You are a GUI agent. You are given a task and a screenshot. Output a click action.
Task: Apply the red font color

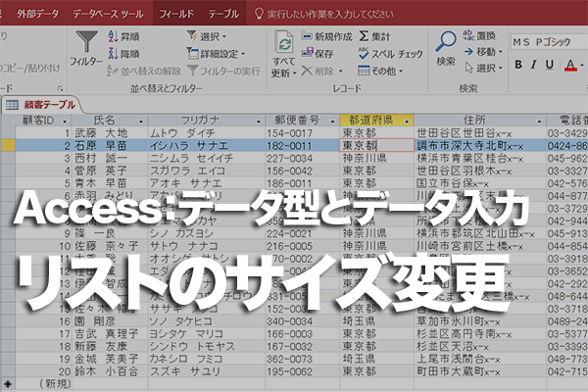pos(570,65)
